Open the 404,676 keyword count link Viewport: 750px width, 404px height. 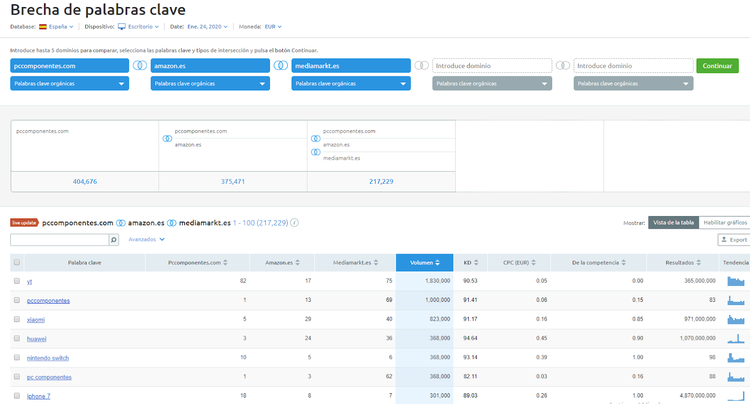(x=85, y=181)
